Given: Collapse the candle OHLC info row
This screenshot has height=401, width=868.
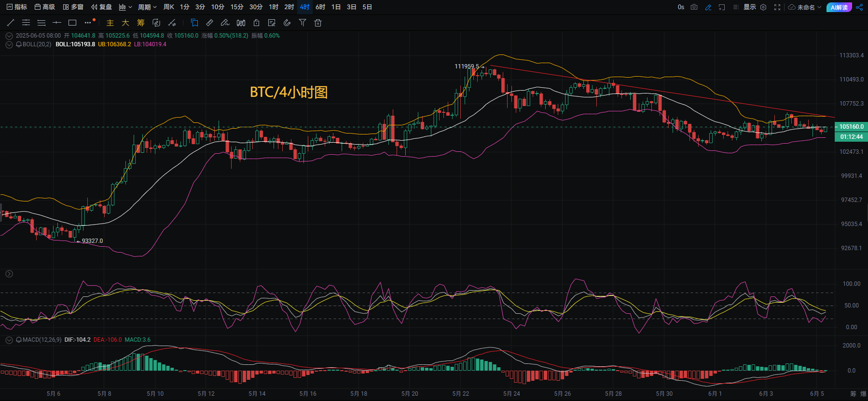Looking at the screenshot, I should 9,36.
